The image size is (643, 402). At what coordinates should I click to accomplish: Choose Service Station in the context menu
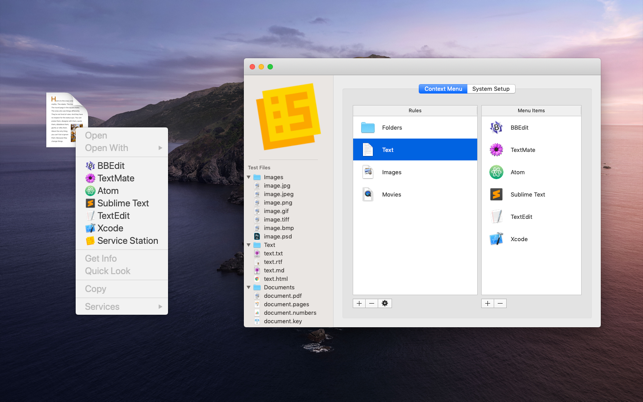coord(122,241)
